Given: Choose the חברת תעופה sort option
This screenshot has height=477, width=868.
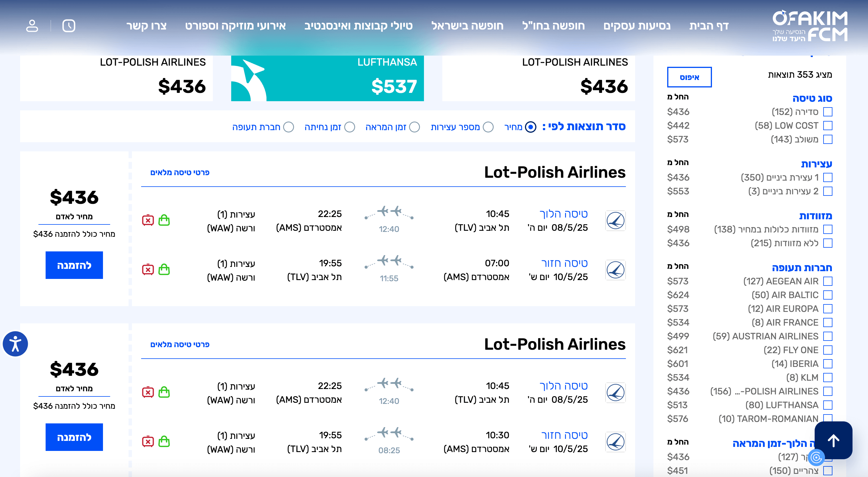Looking at the screenshot, I should pos(289,127).
